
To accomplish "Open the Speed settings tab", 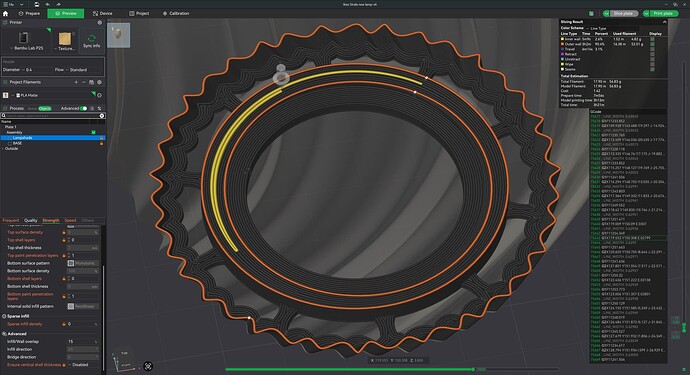I will (x=70, y=221).
